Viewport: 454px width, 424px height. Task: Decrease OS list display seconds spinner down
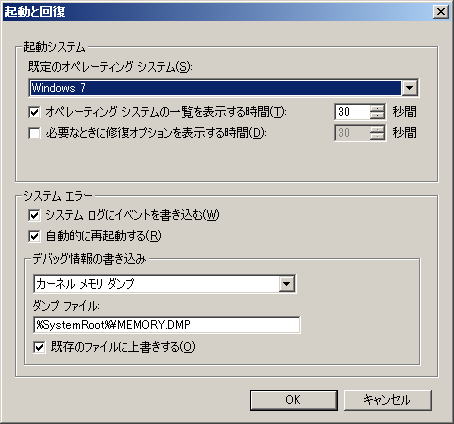click(x=377, y=115)
